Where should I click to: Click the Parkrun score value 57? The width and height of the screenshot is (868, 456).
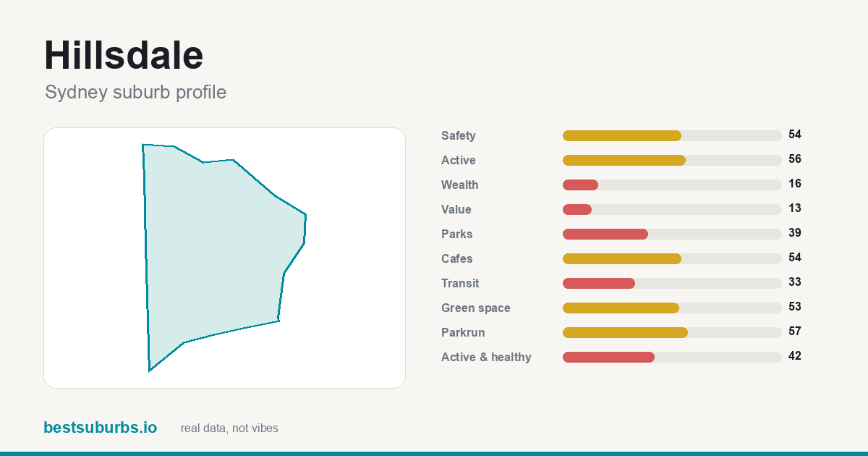tap(795, 332)
